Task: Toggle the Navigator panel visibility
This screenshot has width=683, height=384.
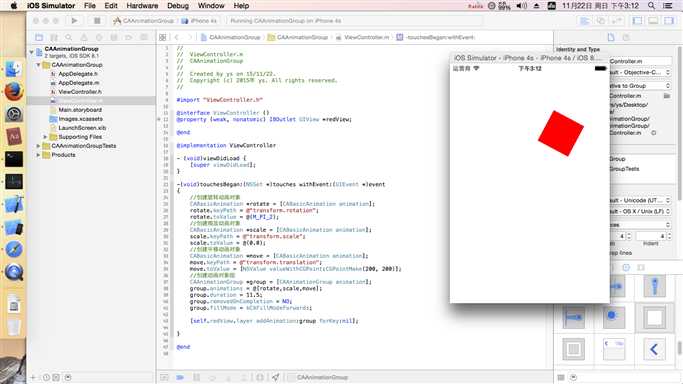Action: [x=637, y=20]
